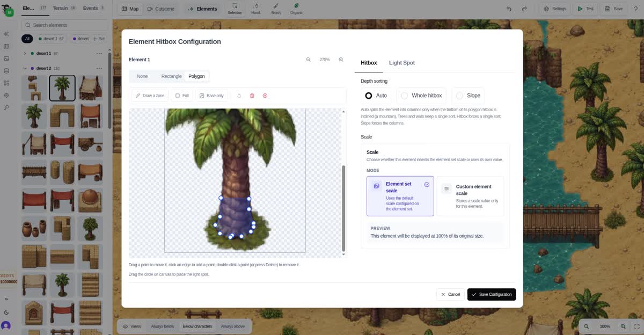Open the image icon in left sidebar

(x=6, y=59)
